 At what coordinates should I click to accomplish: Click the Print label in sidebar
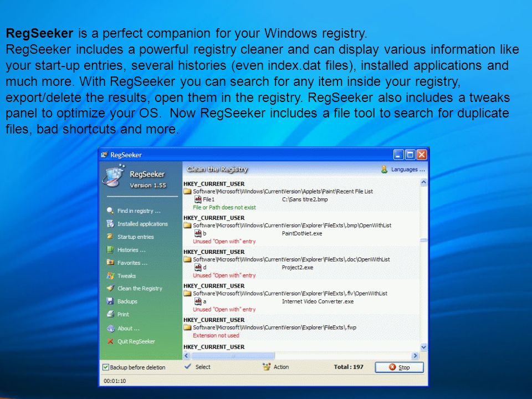123,315
